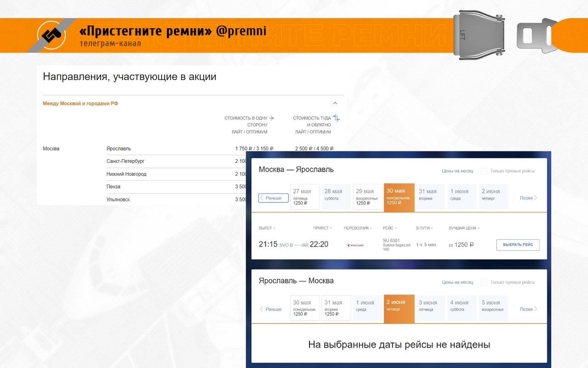Select 30 мая понедельник return date tab
The image size is (588, 368).
(x=305, y=308)
